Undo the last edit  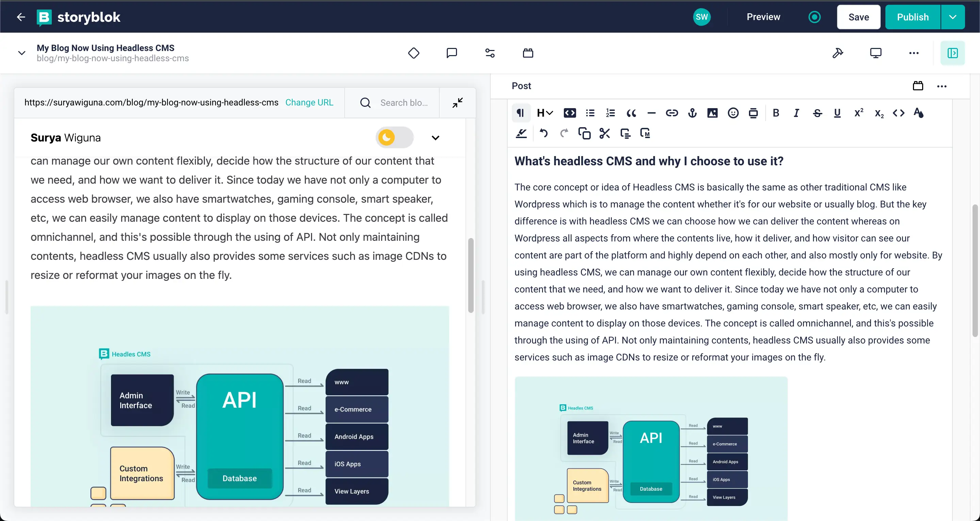click(544, 134)
